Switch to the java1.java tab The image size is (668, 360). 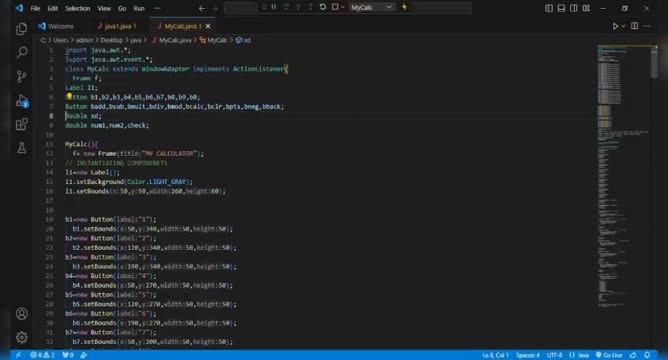(118, 26)
